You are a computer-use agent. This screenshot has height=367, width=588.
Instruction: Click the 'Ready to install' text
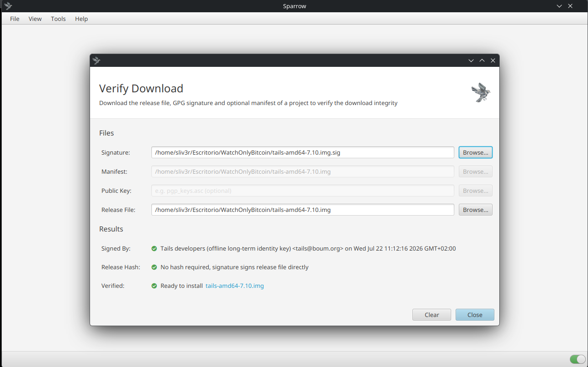click(181, 286)
